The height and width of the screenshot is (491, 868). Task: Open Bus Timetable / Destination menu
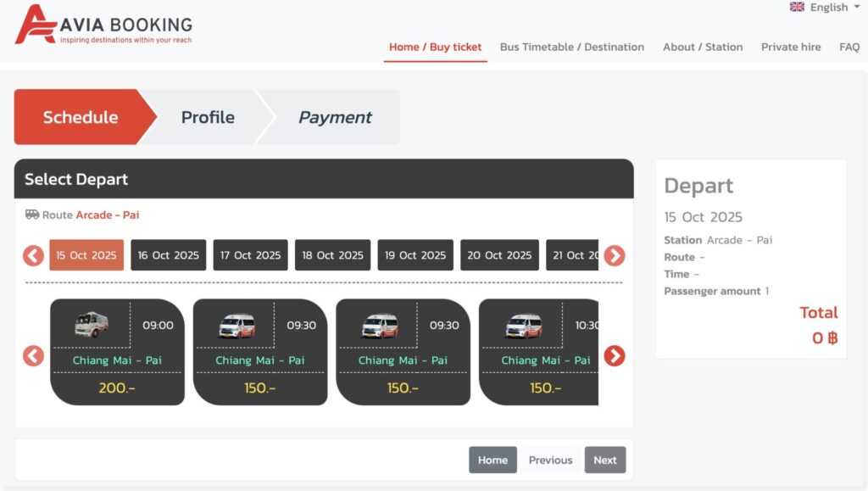572,47
